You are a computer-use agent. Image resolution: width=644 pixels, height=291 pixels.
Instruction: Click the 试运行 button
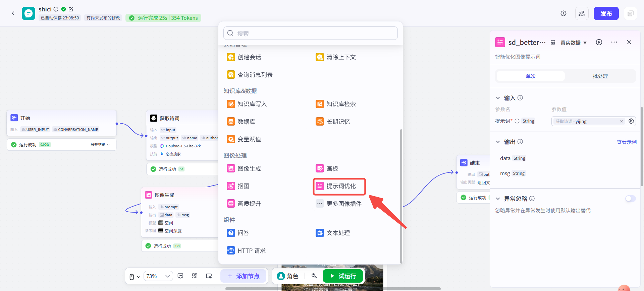343,276
